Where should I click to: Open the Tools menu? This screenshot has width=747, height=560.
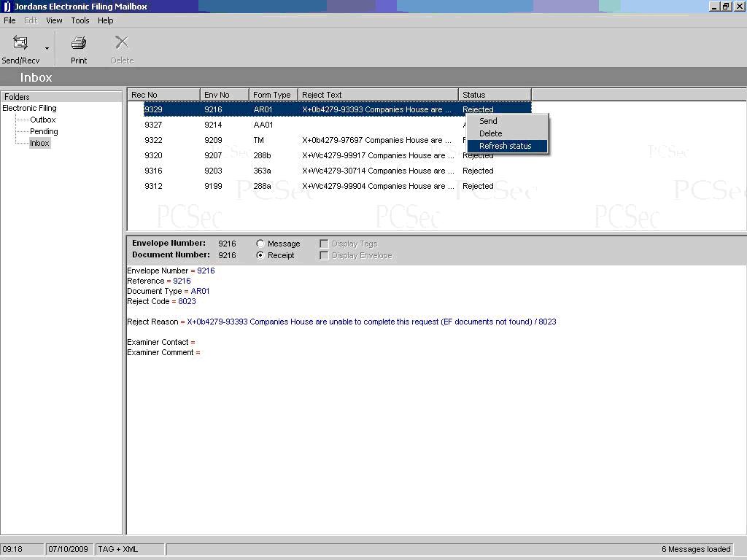[x=80, y=20]
